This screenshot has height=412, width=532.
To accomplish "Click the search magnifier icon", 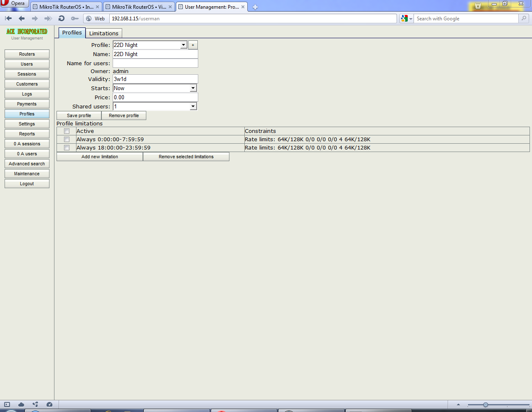I will [x=524, y=19].
